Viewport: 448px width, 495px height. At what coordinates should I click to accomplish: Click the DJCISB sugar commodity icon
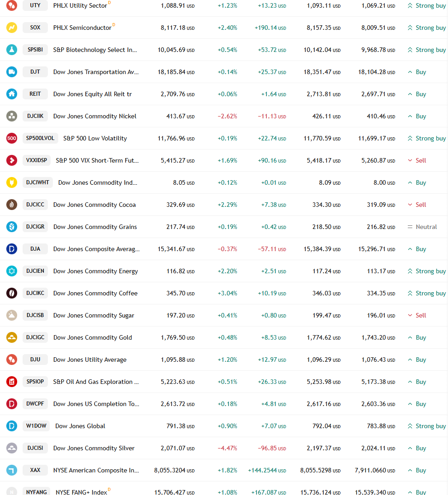tap(12, 315)
